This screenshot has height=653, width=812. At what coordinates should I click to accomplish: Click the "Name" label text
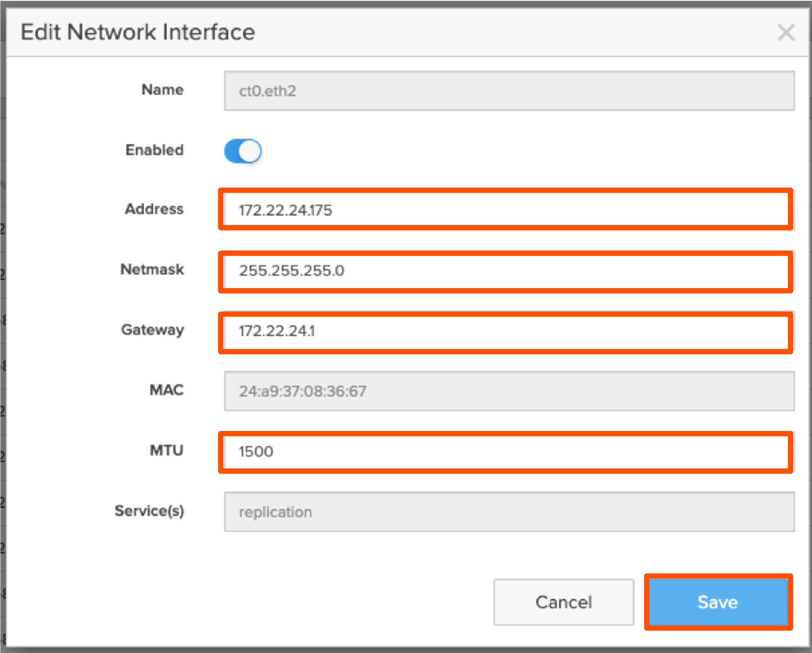(162, 90)
